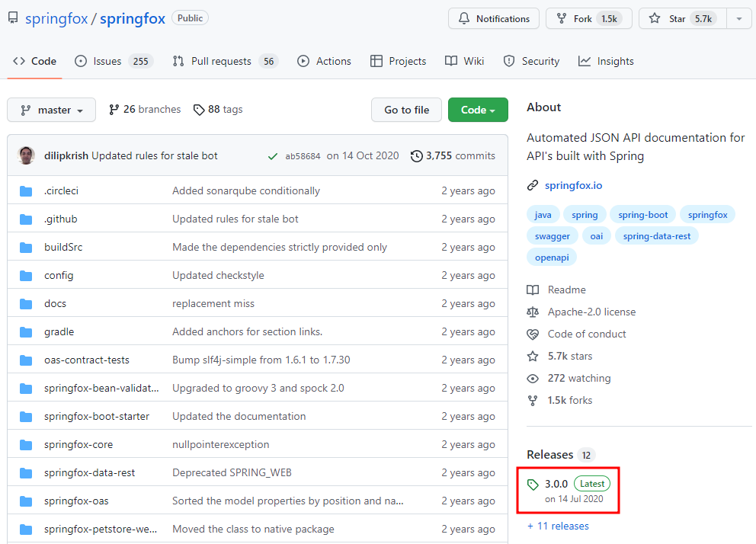View the 26 branches link

pos(145,110)
